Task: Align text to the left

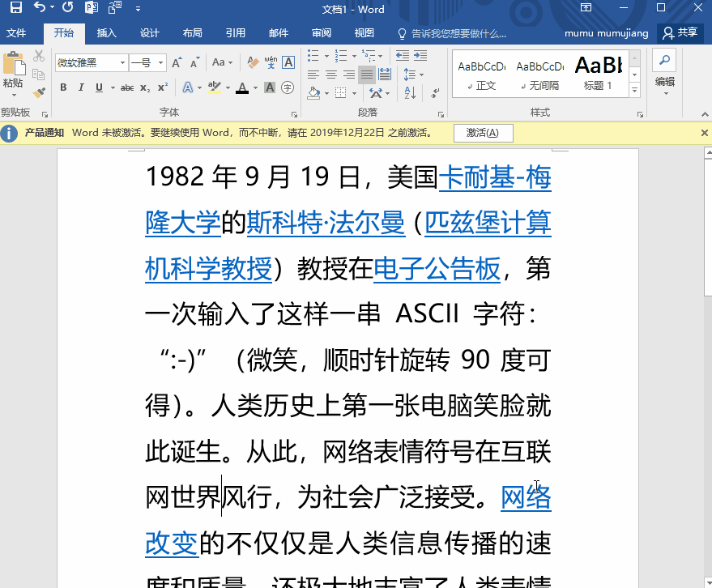Action: [x=313, y=75]
